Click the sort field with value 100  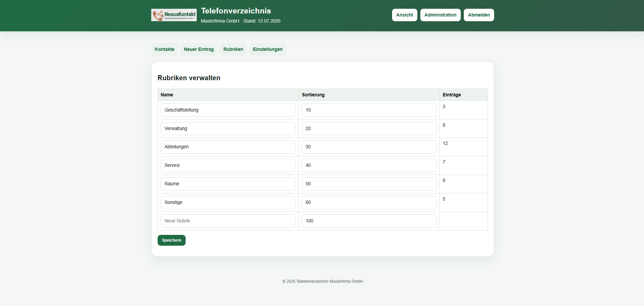click(369, 221)
